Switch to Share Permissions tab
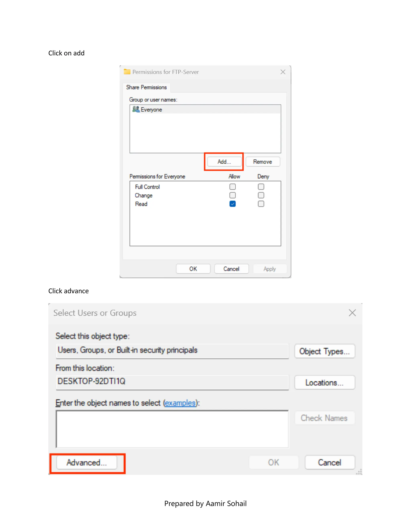The image size is (411, 532). 146,88
